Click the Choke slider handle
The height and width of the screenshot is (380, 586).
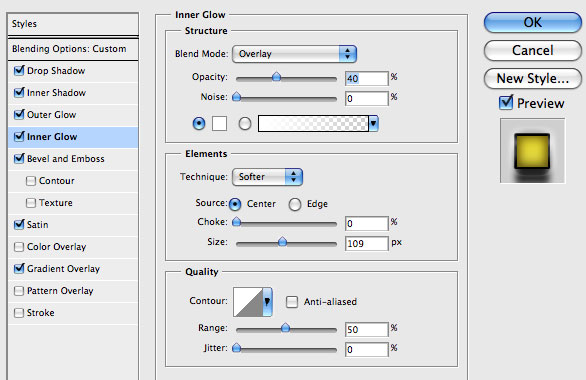click(x=236, y=222)
